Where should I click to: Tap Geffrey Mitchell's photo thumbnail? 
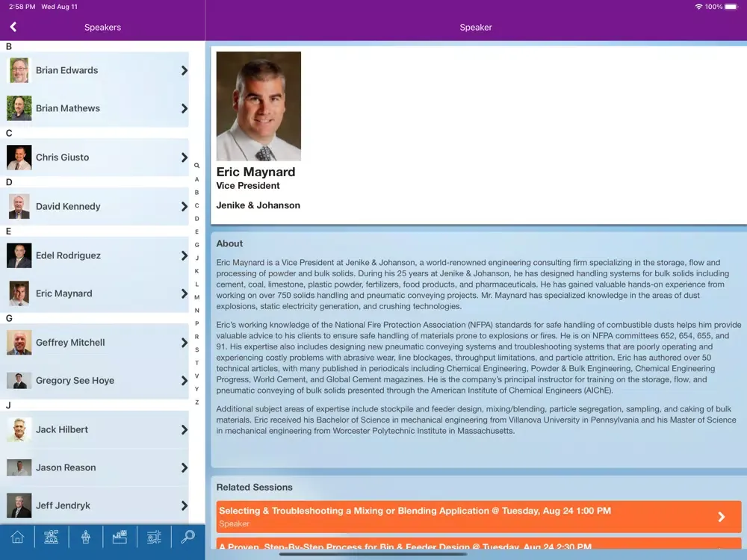click(19, 343)
